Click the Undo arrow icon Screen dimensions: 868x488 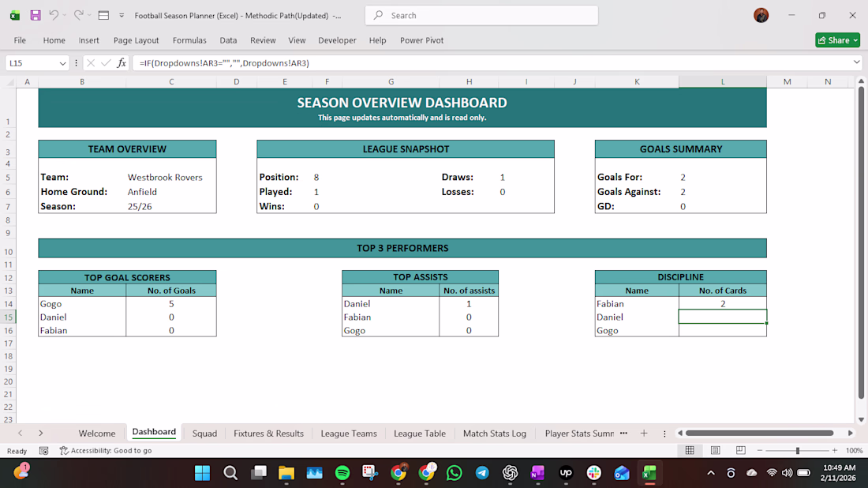(54, 16)
